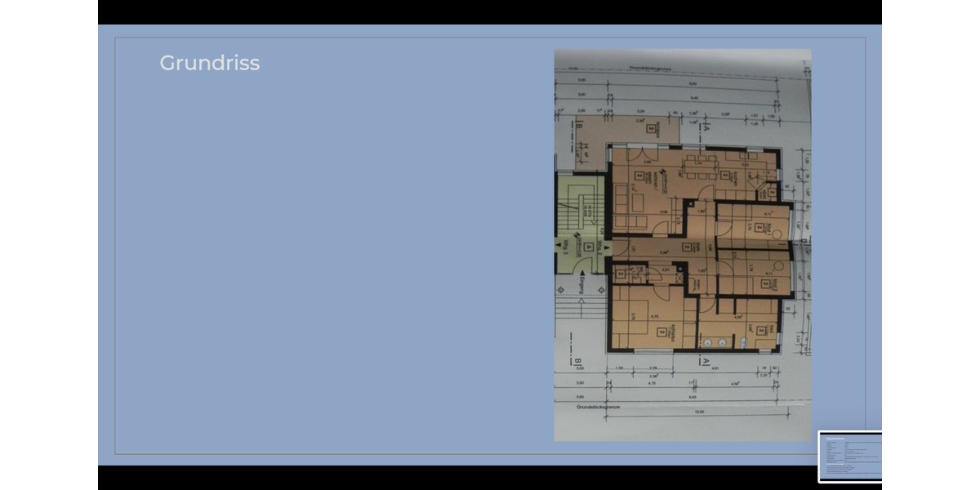Screen dimensions: 980x490
Task: Click the bathroom sinks on the plan
Action: pos(716,344)
